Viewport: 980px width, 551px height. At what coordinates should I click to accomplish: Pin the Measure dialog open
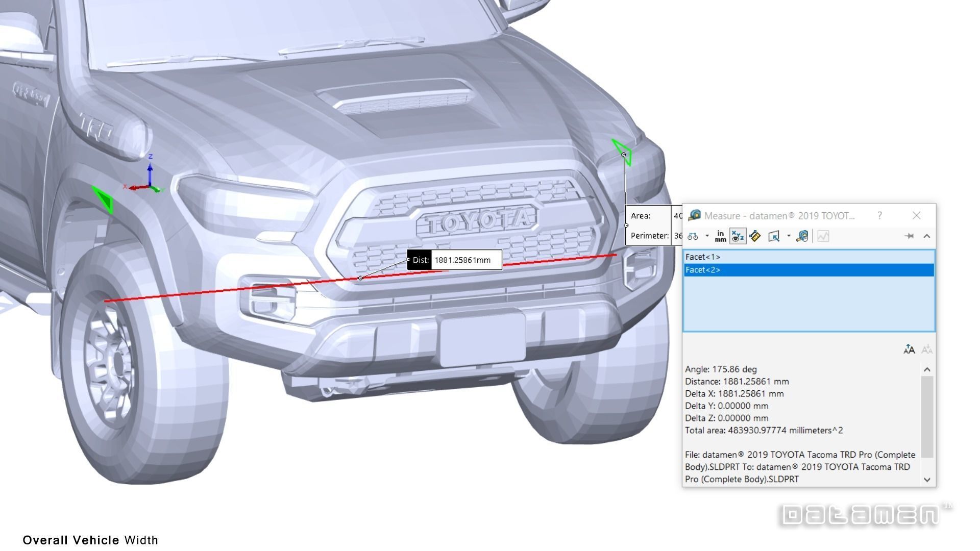[909, 236]
